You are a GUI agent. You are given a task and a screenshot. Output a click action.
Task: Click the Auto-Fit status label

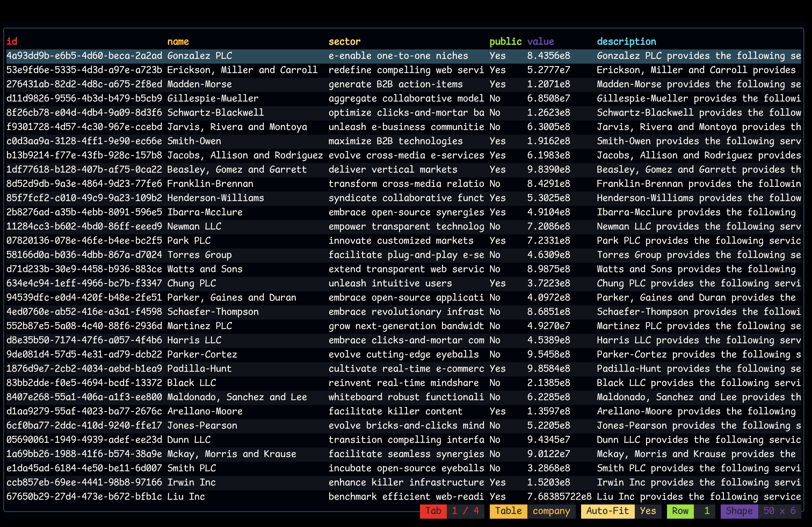[x=607, y=511]
